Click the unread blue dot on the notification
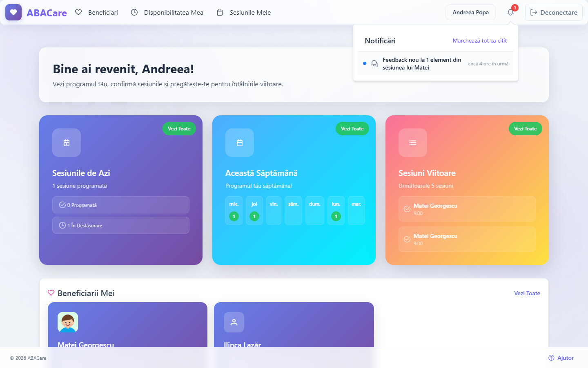 [365, 63]
